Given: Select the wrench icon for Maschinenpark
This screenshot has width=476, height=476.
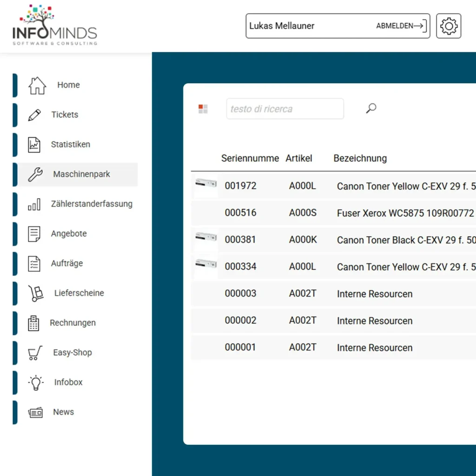Looking at the screenshot, I should [x=35, y=174].
